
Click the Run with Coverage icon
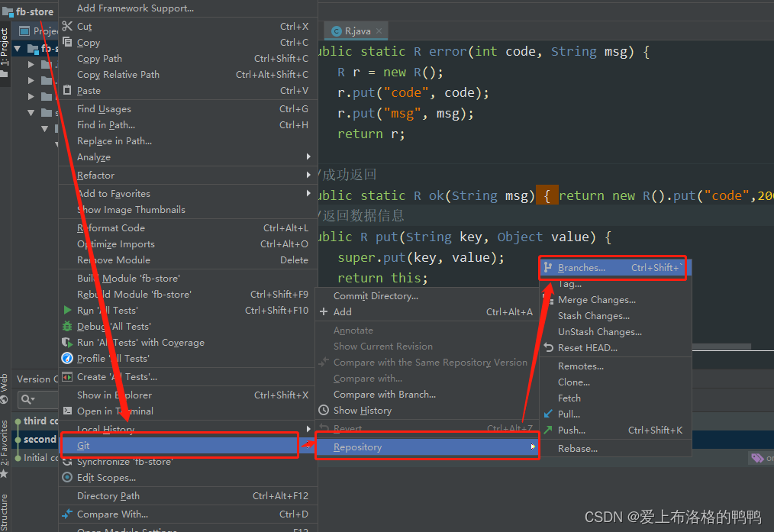point(67,342)
